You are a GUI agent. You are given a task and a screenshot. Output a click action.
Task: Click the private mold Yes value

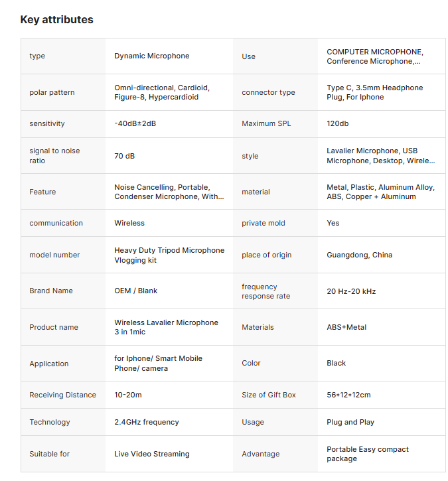pos(333,224)
